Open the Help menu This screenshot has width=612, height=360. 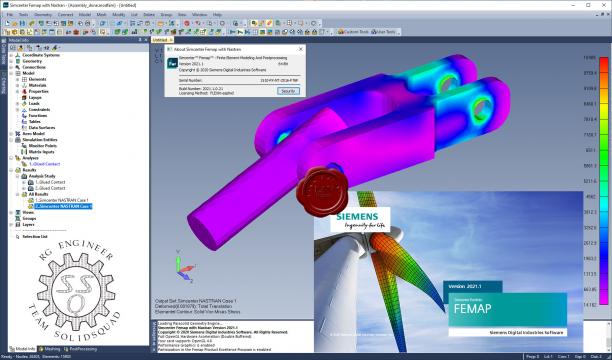tap(217, 14)
